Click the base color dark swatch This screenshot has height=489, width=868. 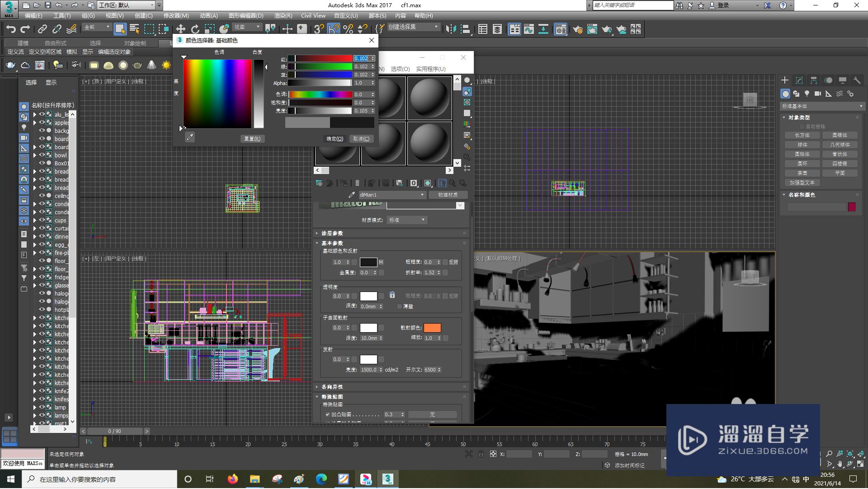[368, 262]
